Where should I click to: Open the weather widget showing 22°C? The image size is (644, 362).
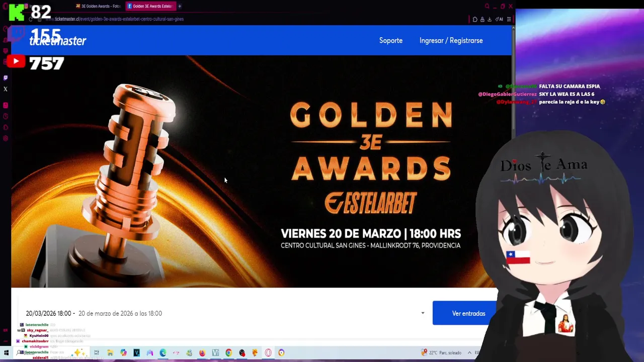442,353
